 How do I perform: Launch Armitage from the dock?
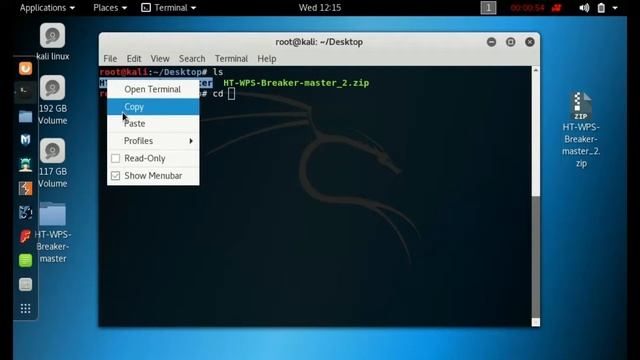click(x=25, y=164)
